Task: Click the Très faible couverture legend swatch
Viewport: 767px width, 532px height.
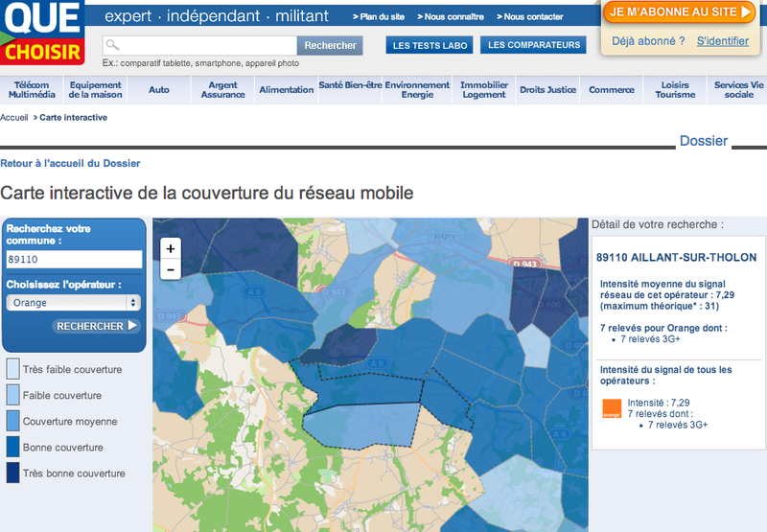Action: tap(12, 369)
